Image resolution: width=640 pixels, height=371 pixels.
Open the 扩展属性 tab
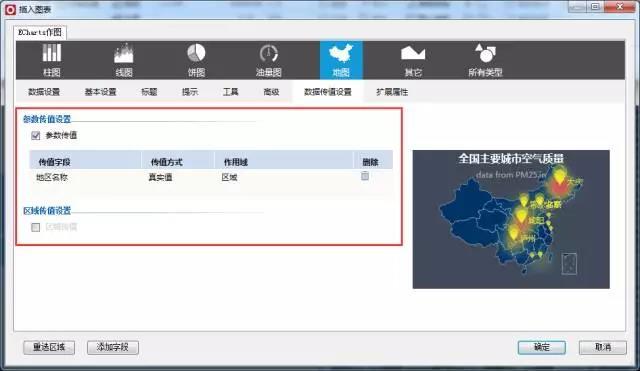(x=392, y=92)
